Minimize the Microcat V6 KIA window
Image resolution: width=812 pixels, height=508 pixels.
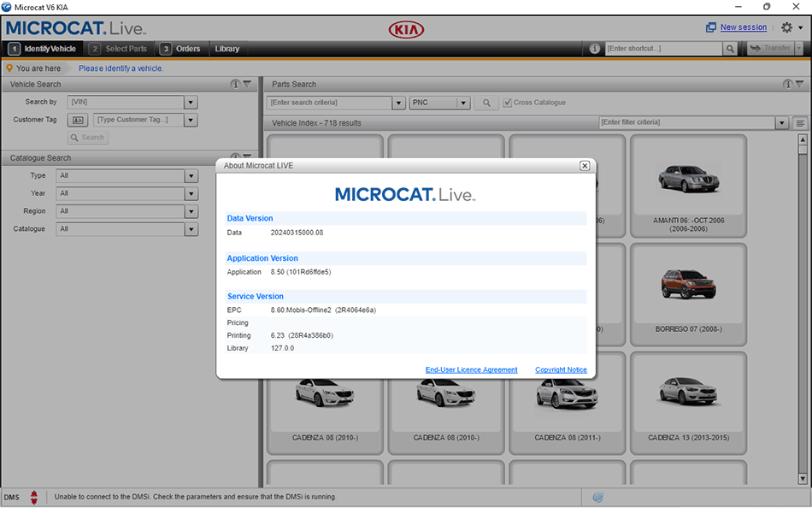(x=738, y=7)
